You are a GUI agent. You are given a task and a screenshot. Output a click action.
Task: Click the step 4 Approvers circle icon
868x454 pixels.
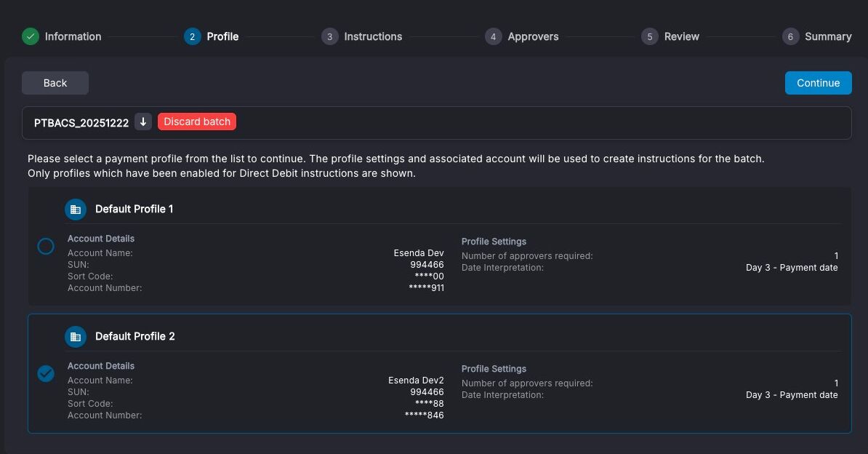coord(493,36)
